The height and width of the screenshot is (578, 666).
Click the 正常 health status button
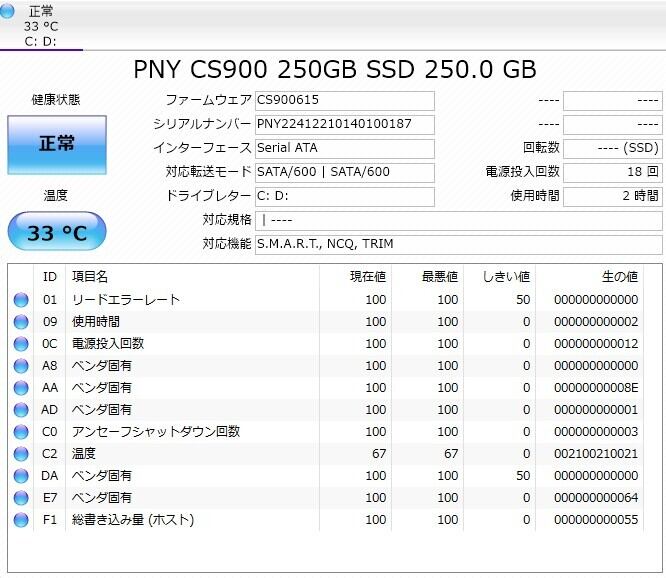pyautogui.click(x=57, y=145)
